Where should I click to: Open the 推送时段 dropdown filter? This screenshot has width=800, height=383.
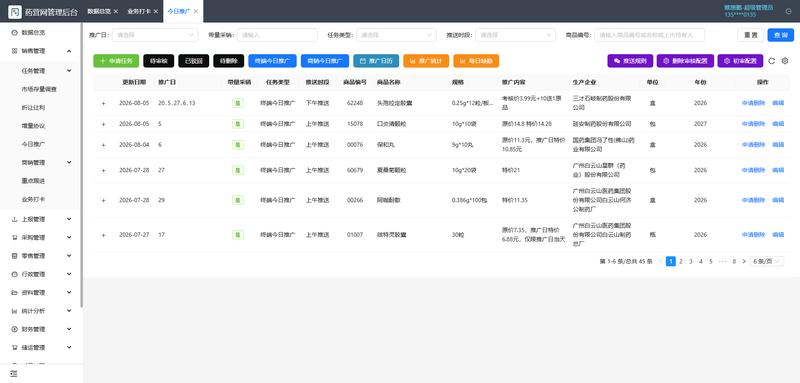point(515,35)
